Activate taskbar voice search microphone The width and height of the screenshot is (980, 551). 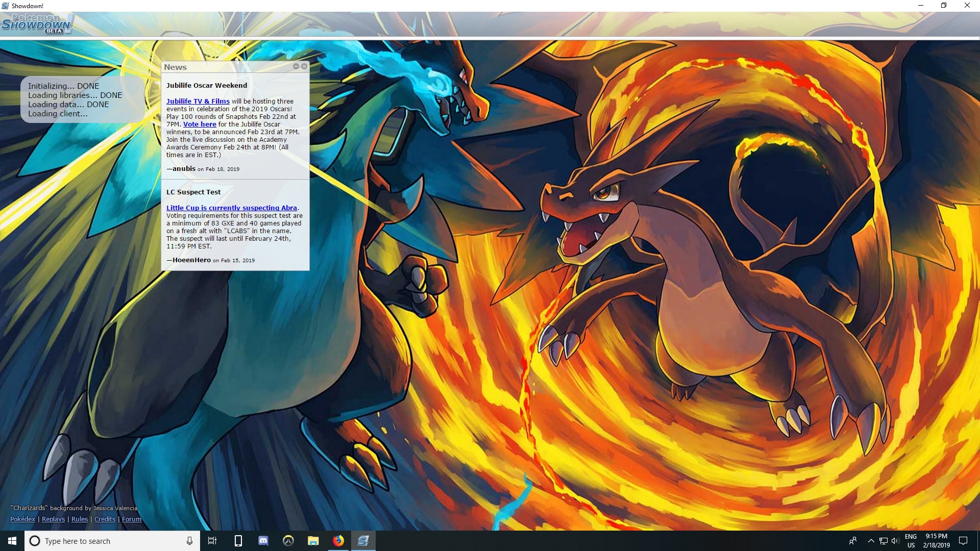coord(189,541)
